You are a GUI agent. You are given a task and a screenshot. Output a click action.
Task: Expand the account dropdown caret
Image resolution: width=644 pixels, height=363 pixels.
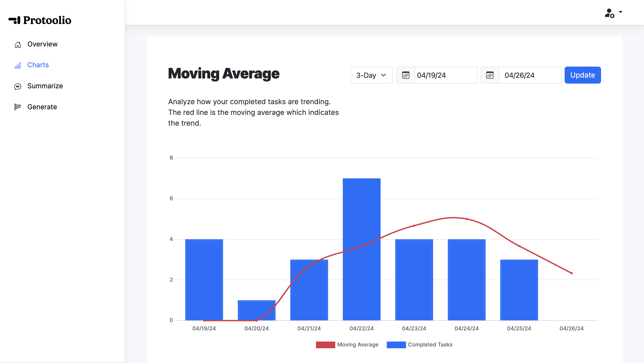click(x=621, y=12)
